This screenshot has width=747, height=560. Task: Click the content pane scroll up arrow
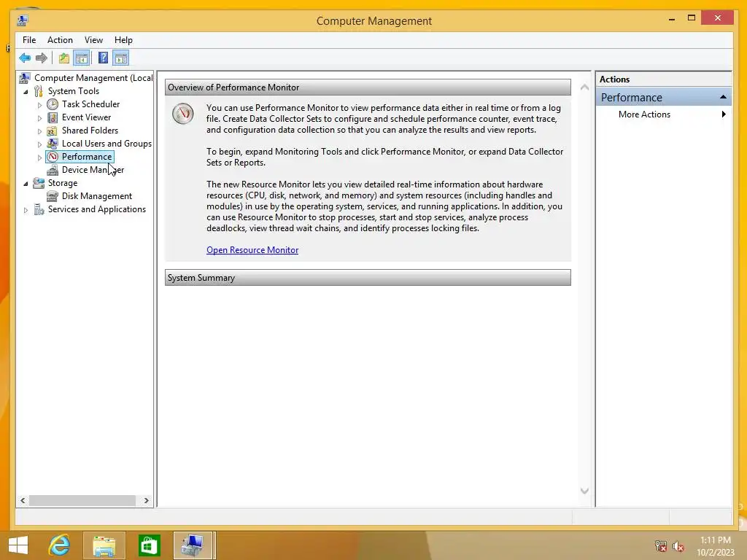584,87
